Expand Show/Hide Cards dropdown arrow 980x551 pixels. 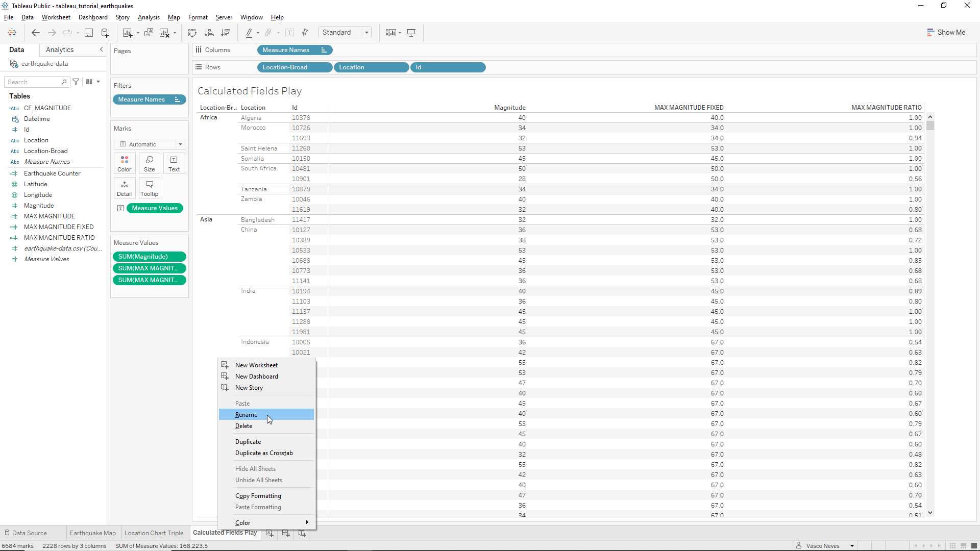pyautogui.click(x=400, y=33)
